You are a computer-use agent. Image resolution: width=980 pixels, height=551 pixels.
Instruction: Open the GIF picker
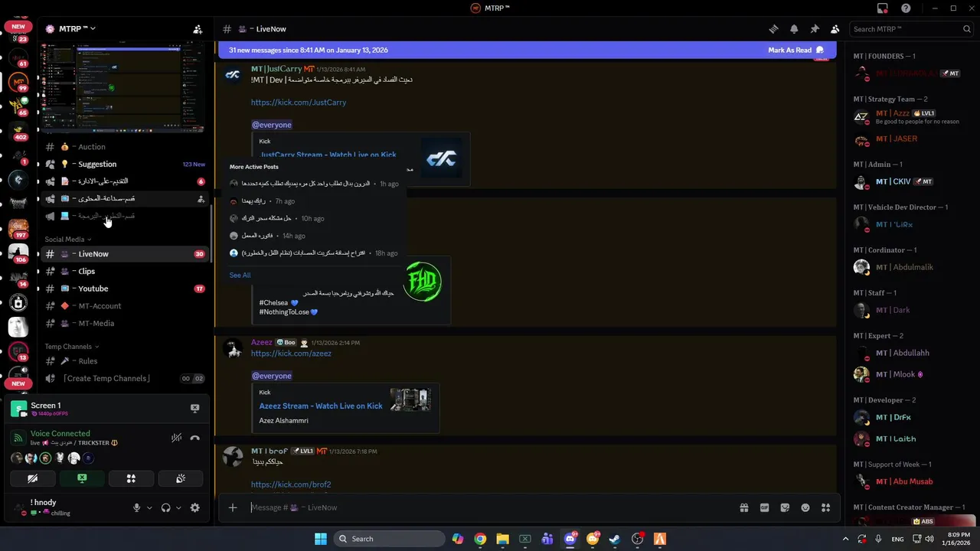pos(764,507)
